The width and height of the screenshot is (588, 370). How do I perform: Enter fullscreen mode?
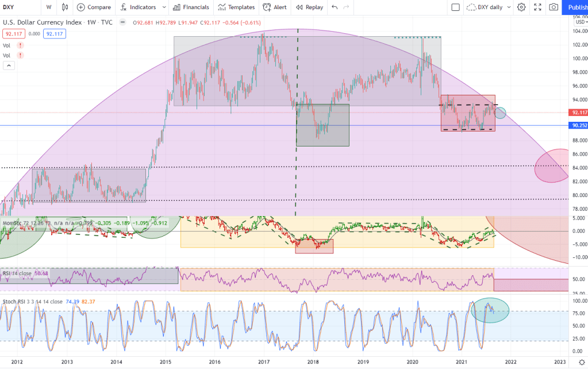537,7
